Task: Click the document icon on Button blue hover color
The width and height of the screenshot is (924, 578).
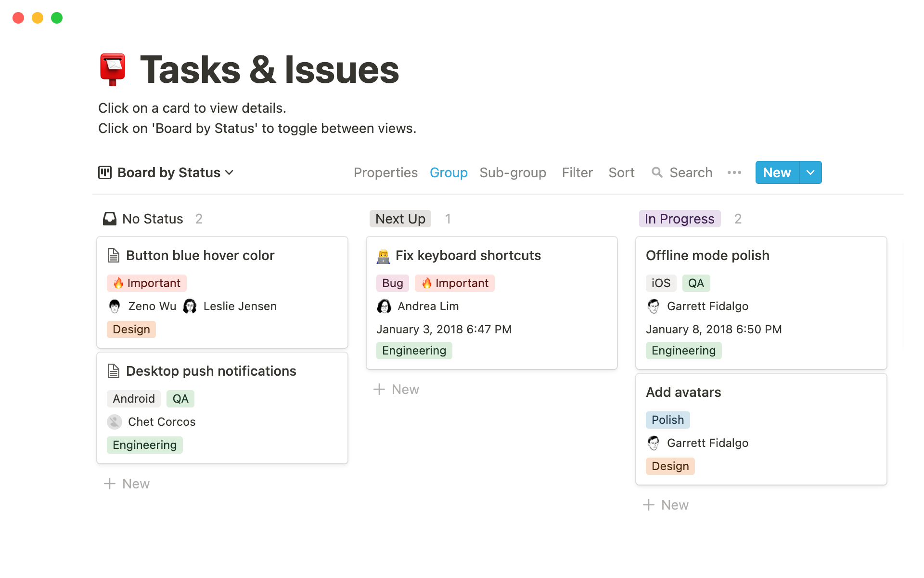Action: tap(115, 255)
